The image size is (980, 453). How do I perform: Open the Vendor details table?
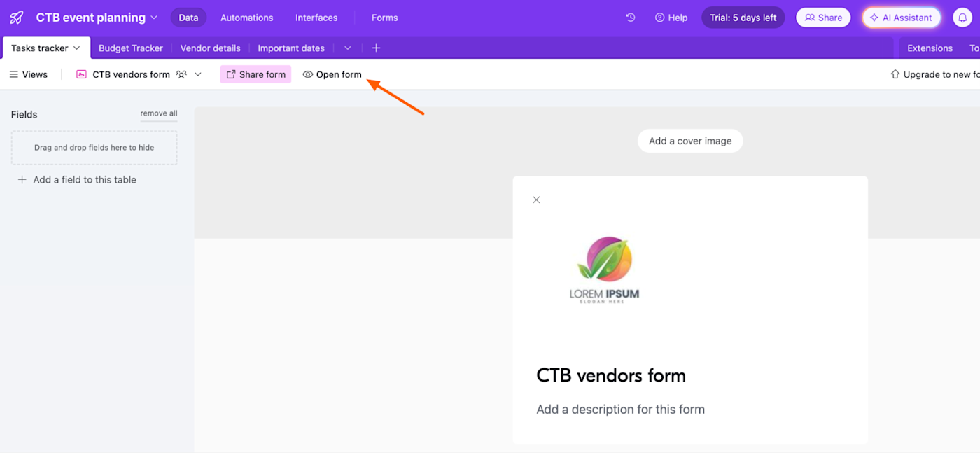coord(211,48)
